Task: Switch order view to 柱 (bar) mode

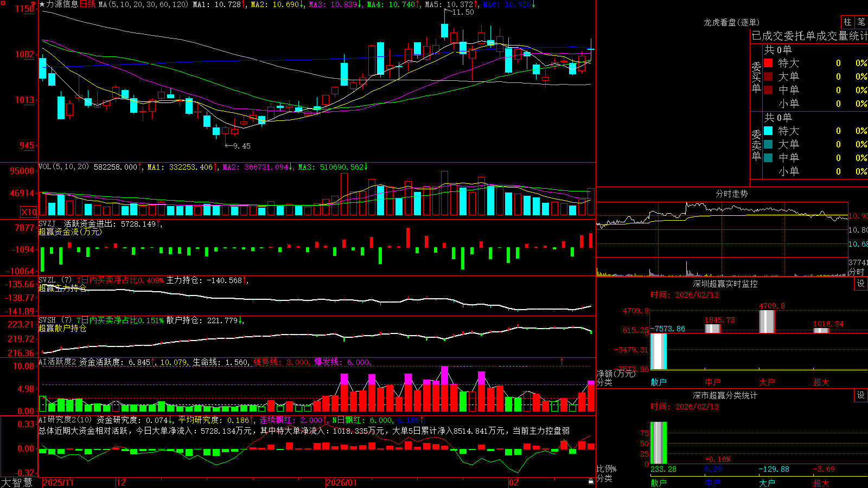Action: (x=847, y=22)
